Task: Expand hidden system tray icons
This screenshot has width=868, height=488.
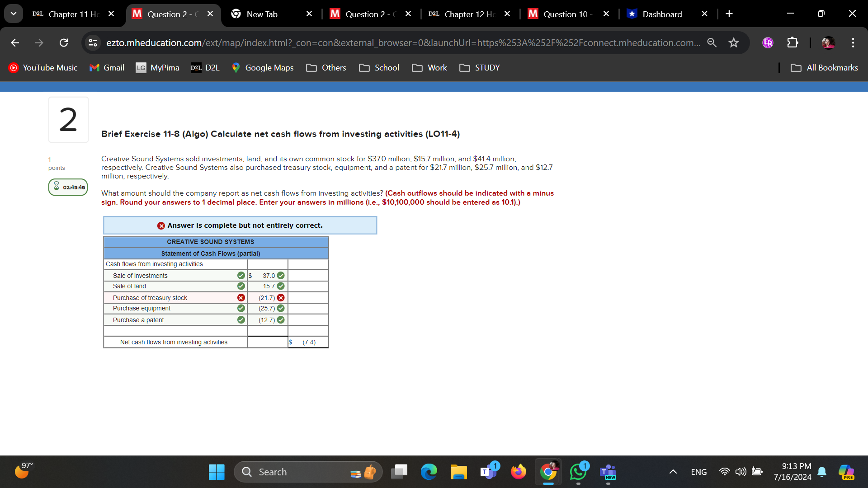Action: (673, 472)
